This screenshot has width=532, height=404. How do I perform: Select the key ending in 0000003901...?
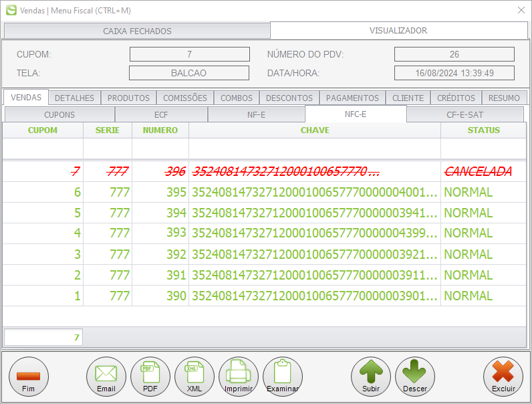point(315,296)
